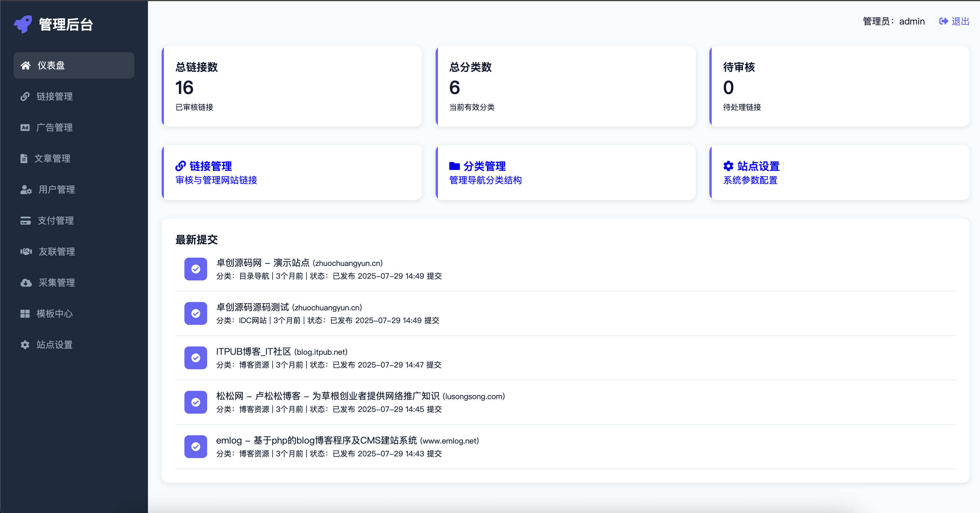Click the folder icon beside 分类管理
The height and width of the screenshot is (513, 980).
454,166
